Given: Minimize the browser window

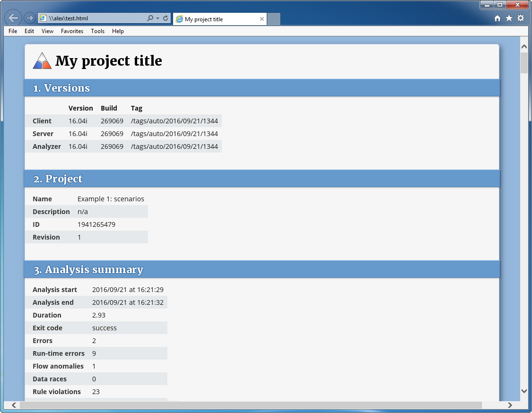Looking at the screenshot, I should [x=487, y=5].
